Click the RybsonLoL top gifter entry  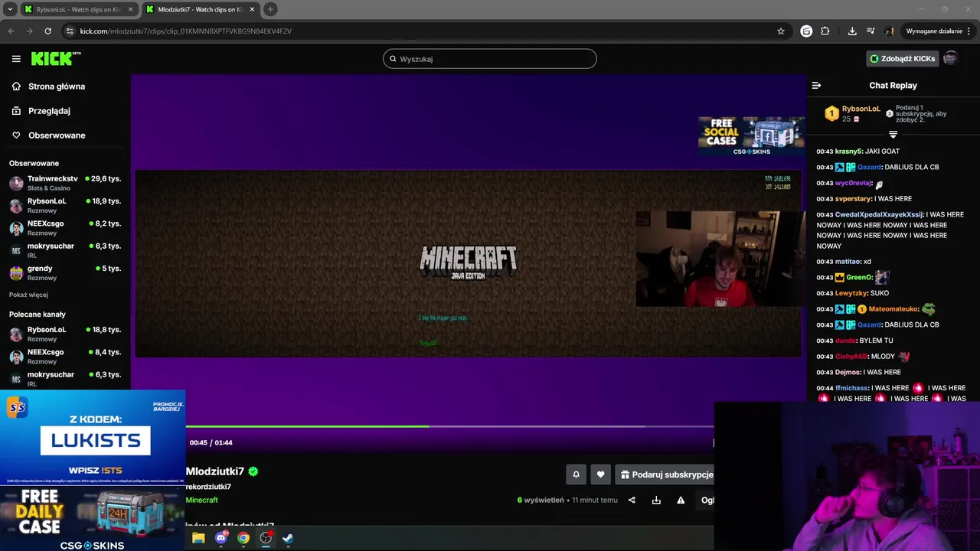[x=853, y=114]
